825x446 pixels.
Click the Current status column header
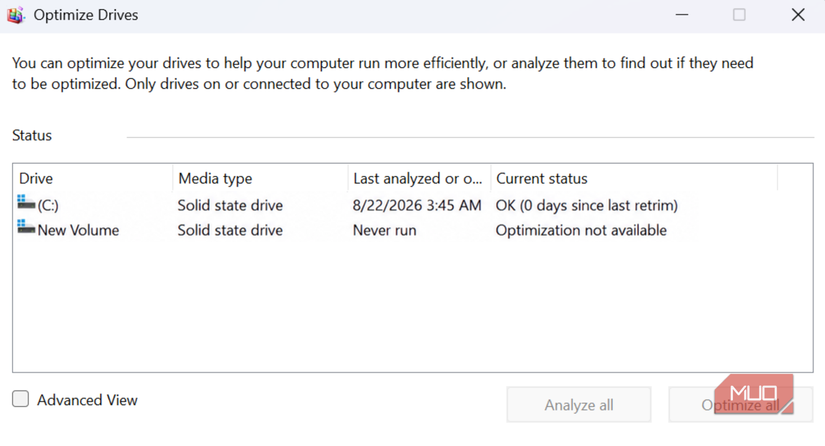pos(634,179)
